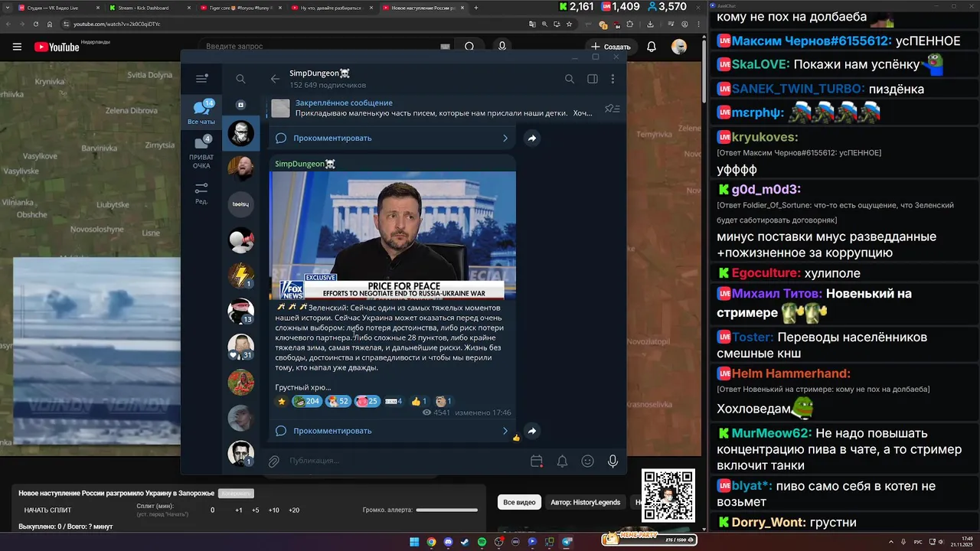Share the Zelensky post arrow icon
Viewport: 980px width, 551px height.
pyautogui.click(x=531, y=431)
